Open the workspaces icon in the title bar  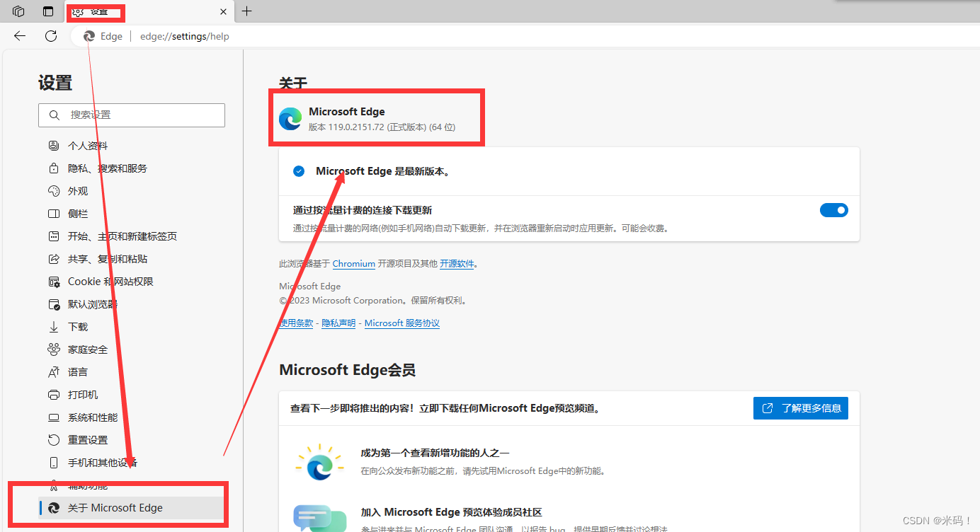coord(18,11)
